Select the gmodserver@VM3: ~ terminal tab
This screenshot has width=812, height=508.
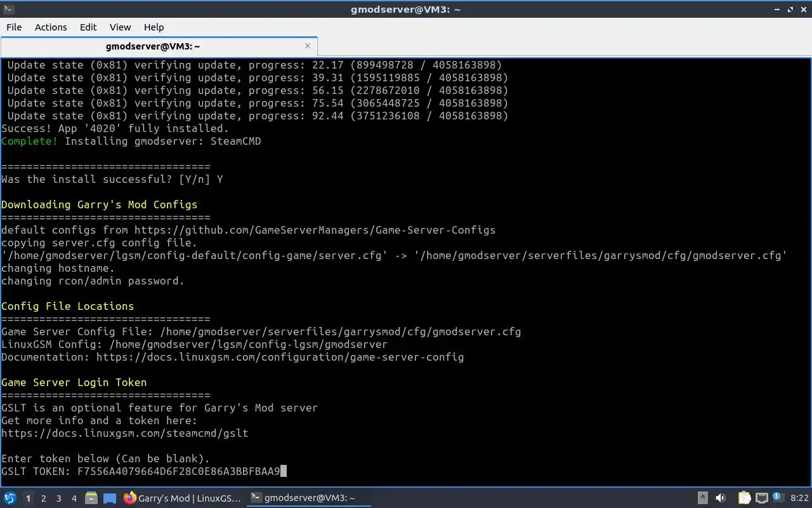click(x=159, y=46)
